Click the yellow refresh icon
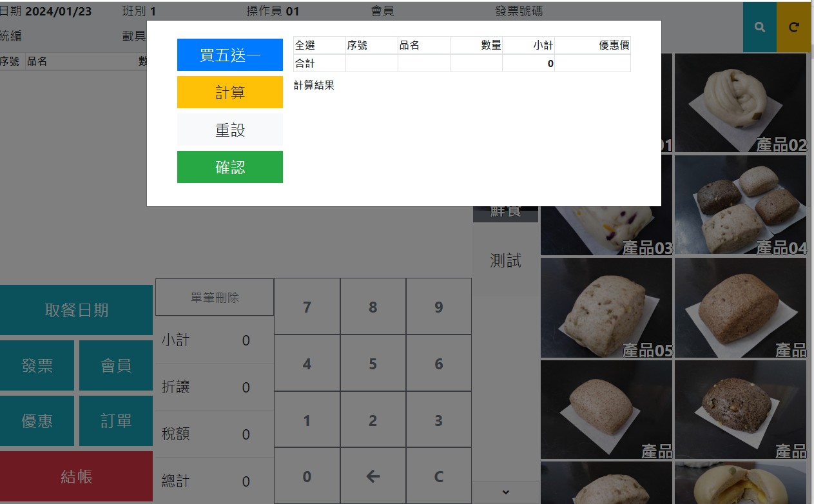The width and height of the screenshot is (814, 504). [794, 27]
